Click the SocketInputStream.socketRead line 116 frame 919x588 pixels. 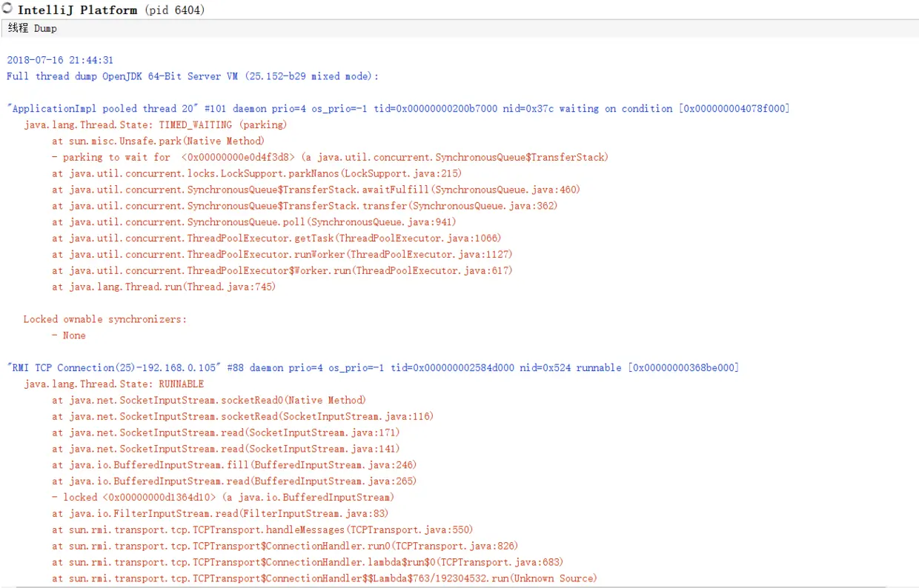243,417
